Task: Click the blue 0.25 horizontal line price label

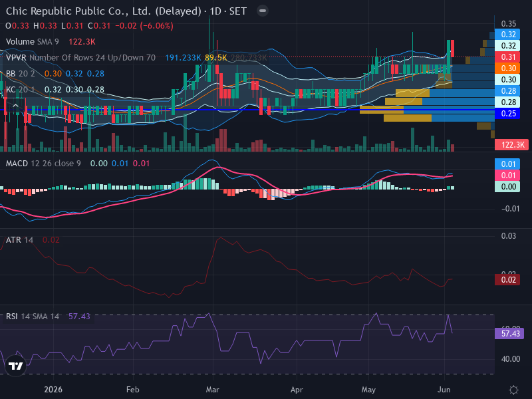Action: [507, 114]
